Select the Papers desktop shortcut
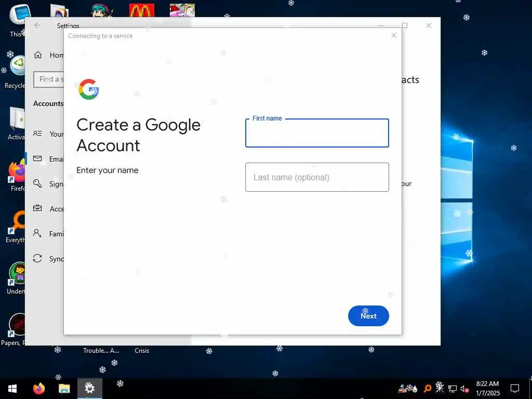Image resolution: width=532 pixels, height=399 pixels. pos(13,330)
